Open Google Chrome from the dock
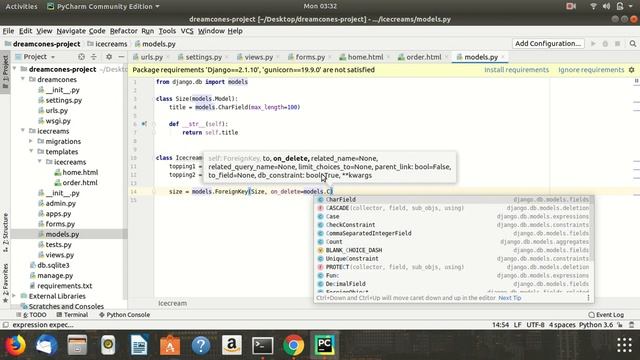Image resolution: width=640 pixels, height=360 pixels. coord(293,345)
